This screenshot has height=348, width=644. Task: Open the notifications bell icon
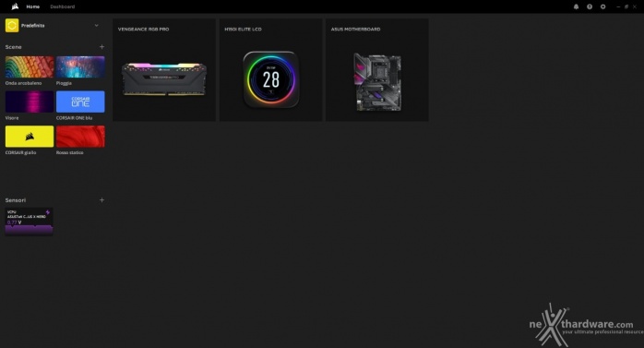click(x=577, y=6)
